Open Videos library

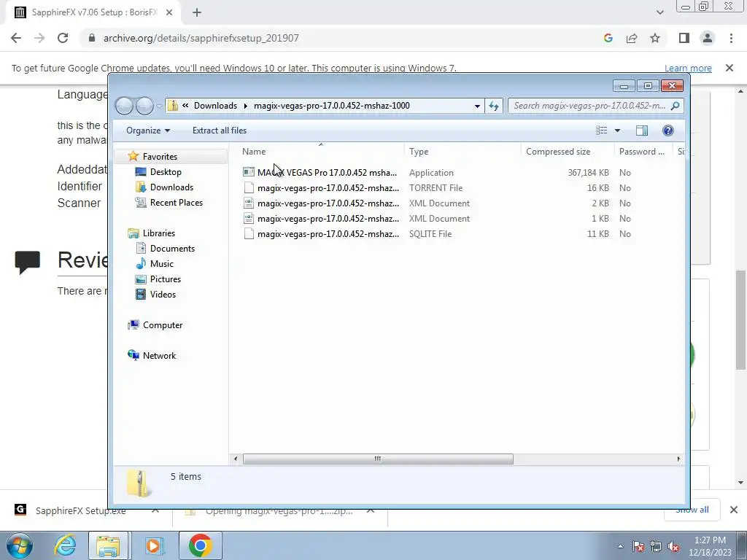pyautogui.click(x=163, y=295)
